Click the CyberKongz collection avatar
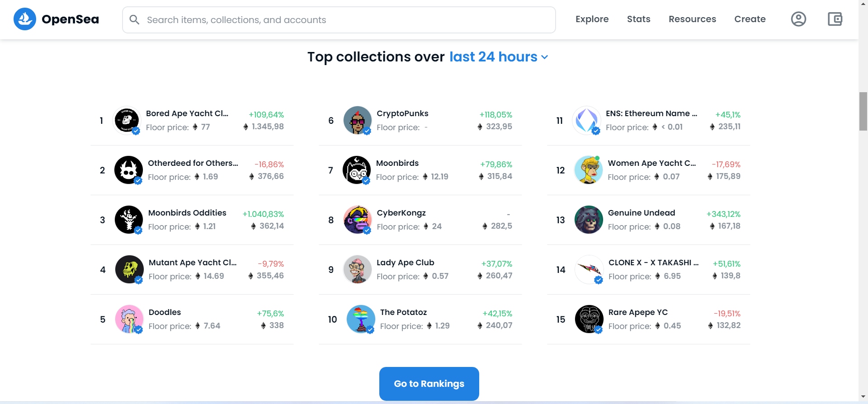Image resolution: width=868 pixels, height=404 pixels. pos(358,220)
